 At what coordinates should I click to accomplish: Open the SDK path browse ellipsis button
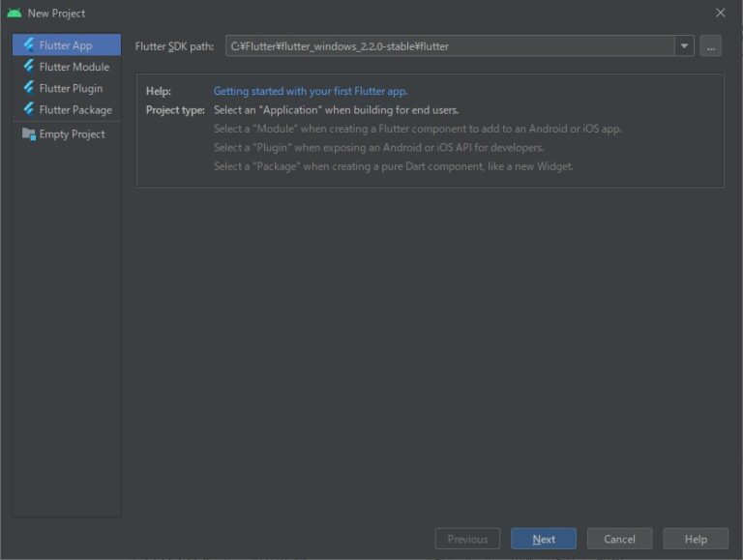point(710,46)
